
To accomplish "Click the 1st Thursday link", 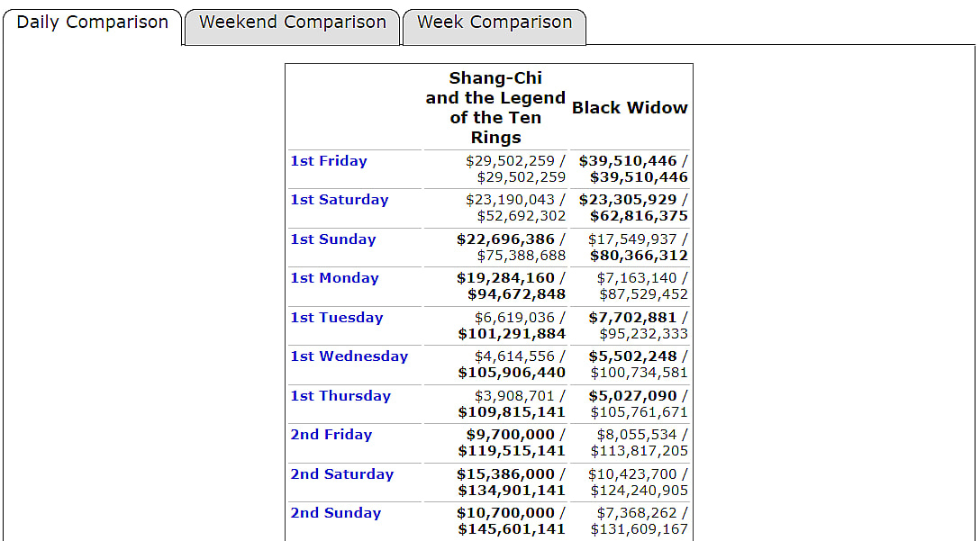I will click(340, 396).
